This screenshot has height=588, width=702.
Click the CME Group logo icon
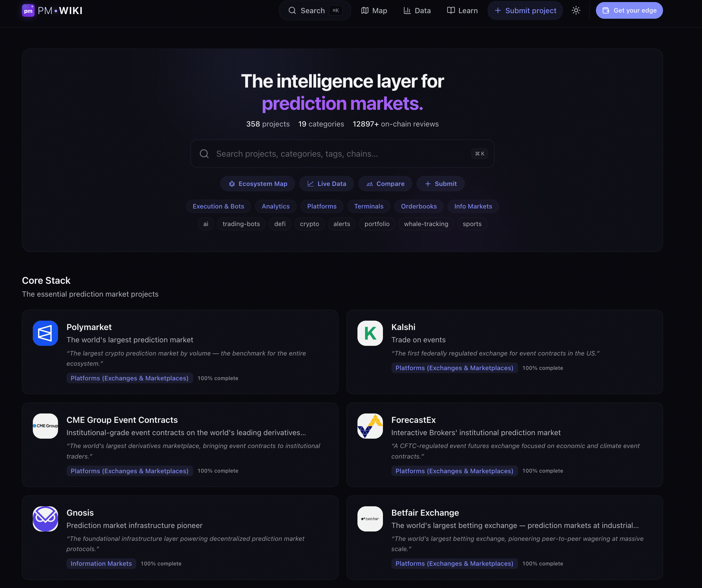[x=45, y=426]
